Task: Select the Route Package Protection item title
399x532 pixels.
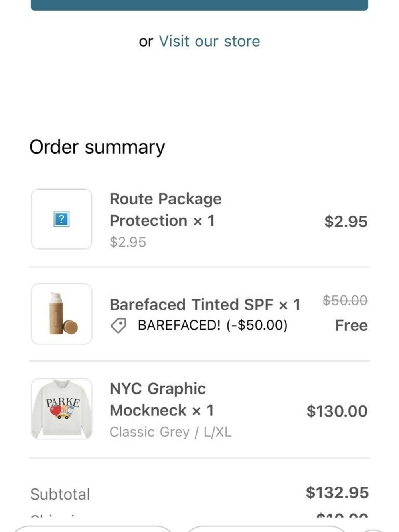Action: click(165, 210)
